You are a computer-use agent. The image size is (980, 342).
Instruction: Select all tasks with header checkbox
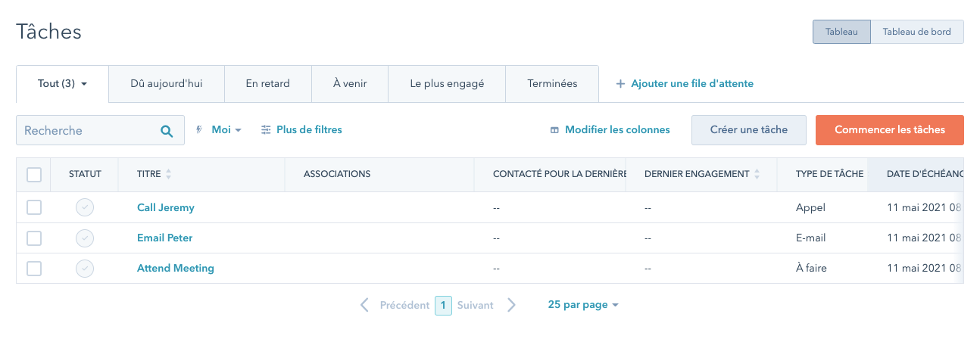(34, 175)
